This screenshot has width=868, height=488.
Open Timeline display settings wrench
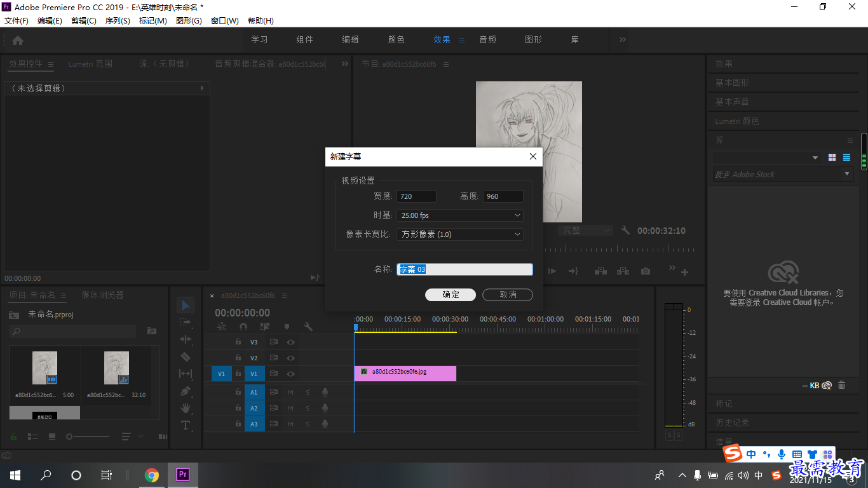coord(308,327)
